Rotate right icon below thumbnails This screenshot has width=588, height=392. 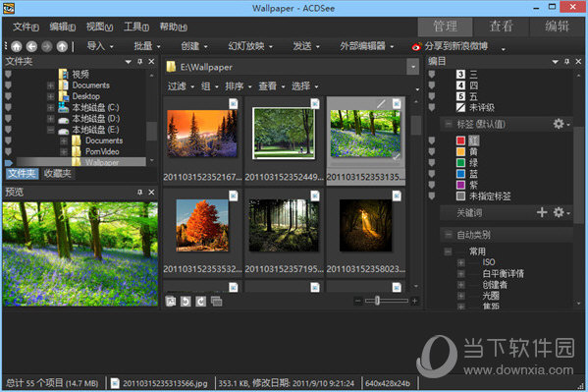click(200, 302)
